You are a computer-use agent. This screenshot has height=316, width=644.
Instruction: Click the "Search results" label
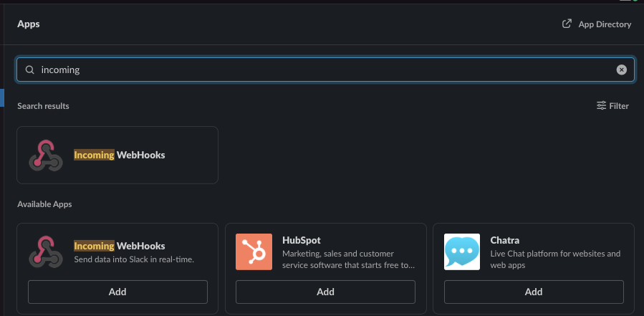pos(43,106)
